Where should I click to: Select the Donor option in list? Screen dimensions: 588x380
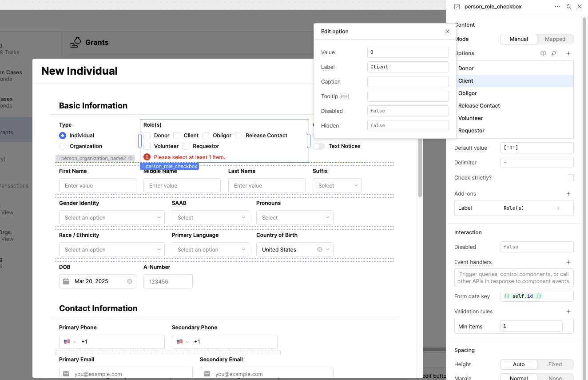[x=514, y=68]
